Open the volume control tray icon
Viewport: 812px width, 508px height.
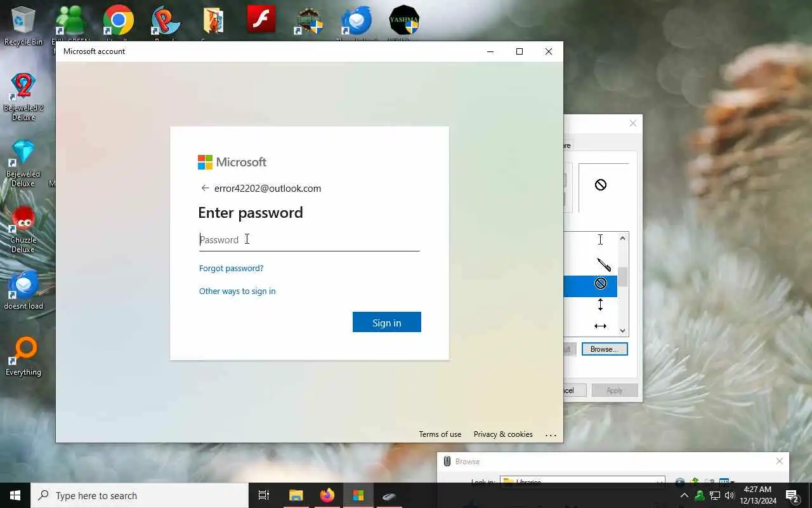pyautogui.click(x=730, y=495)
